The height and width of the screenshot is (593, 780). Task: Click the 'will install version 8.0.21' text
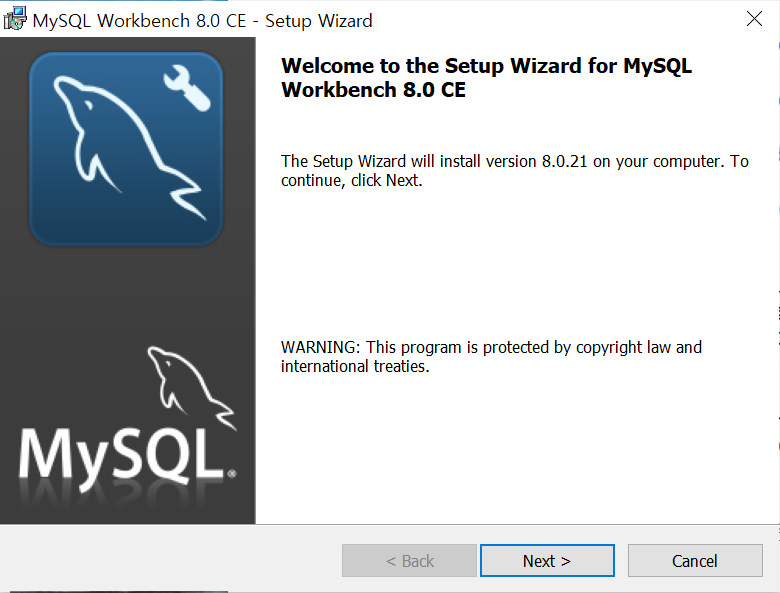[x=499, y=161]
